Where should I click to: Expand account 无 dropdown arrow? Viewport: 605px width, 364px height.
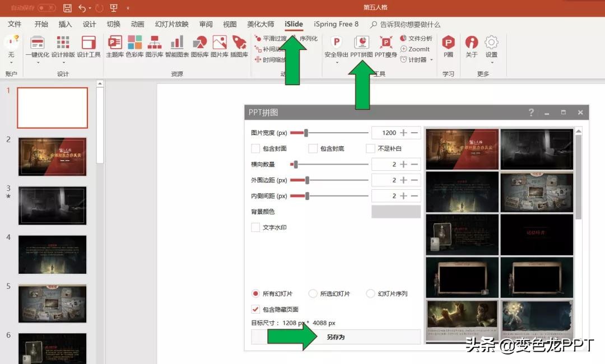tap(12, 62)
